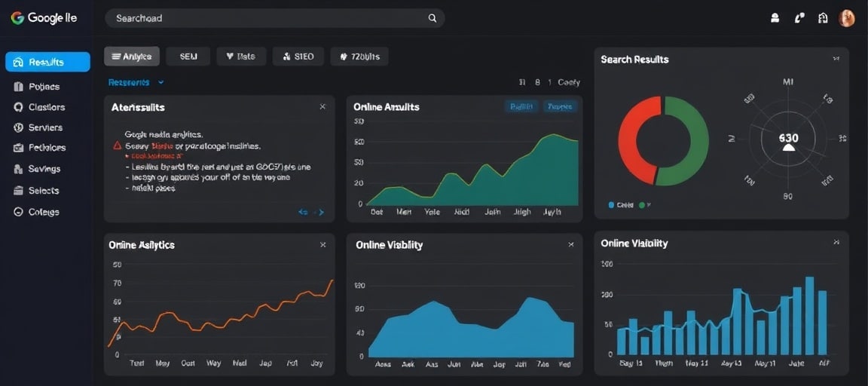Click the blue Caeid legend dot
The width and height of the screenshot is (868, 386).
coord(612,205)
